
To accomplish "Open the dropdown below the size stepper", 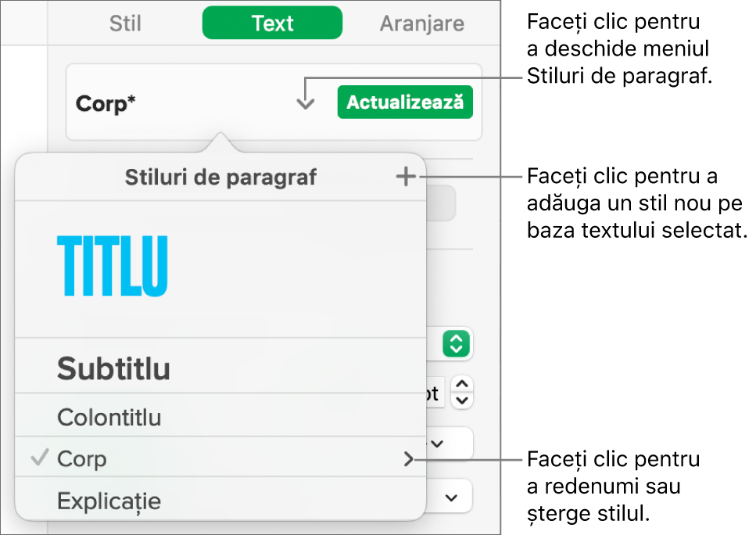I will tap(449, 443).
